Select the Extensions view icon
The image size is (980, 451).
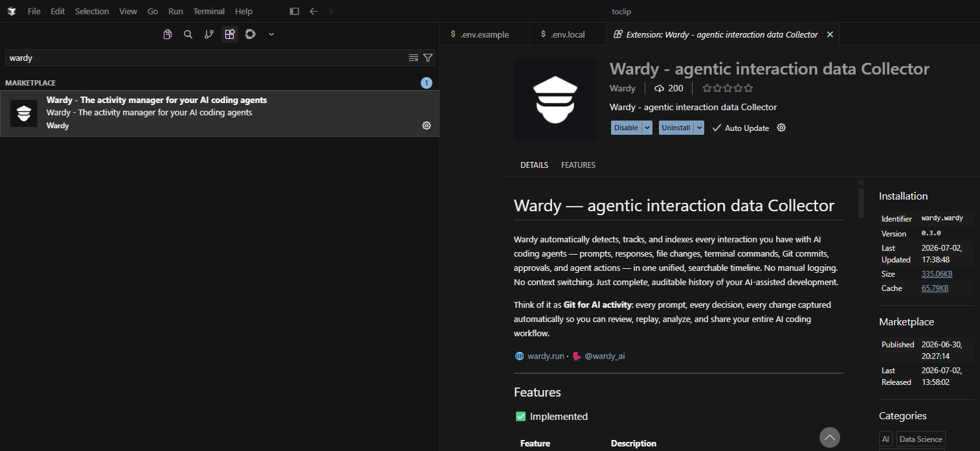230,34
